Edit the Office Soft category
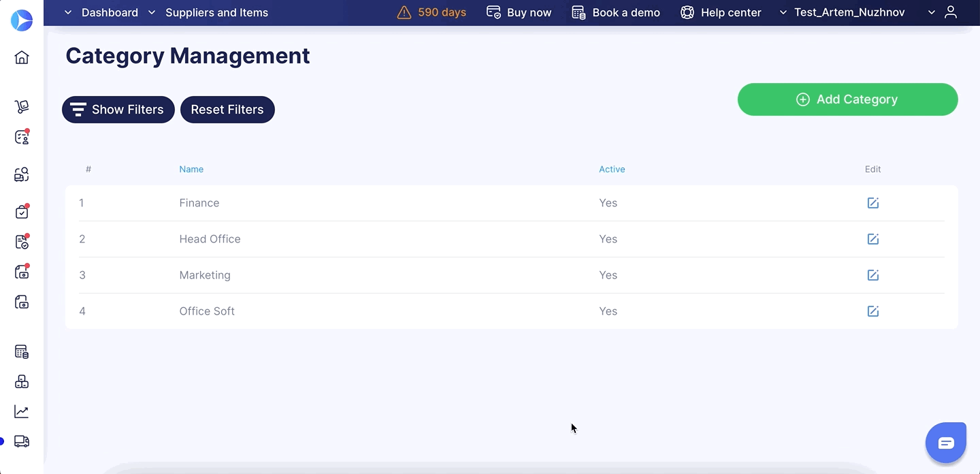The width and height of the screenshot is (980, 474). point(873,311)
